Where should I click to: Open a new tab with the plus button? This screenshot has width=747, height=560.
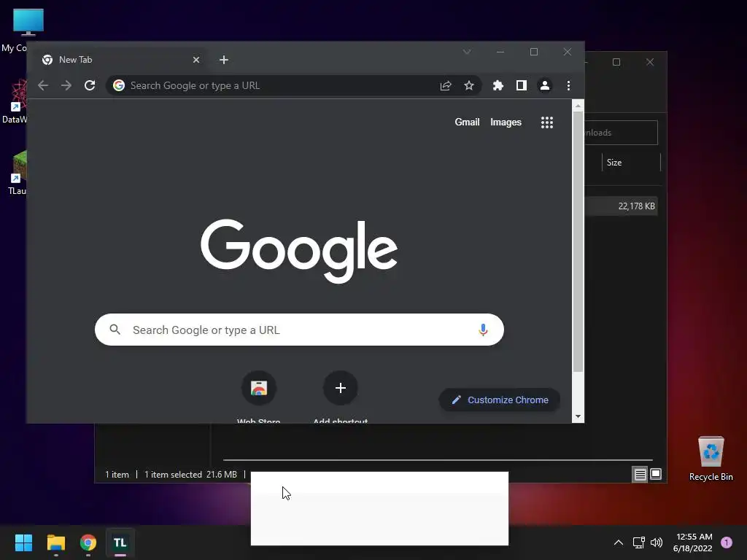pyautogui.click(x=224, y=60)
